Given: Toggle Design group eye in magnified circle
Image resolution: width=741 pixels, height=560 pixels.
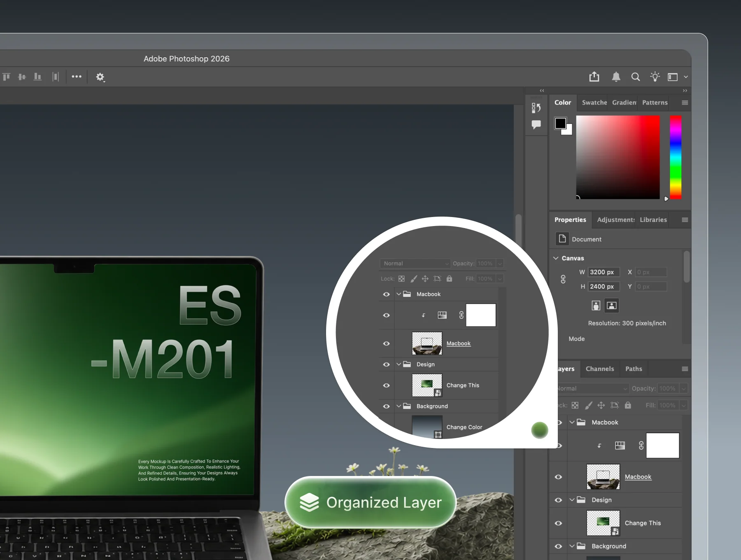Looking at the screenshot, I should 386,364.
